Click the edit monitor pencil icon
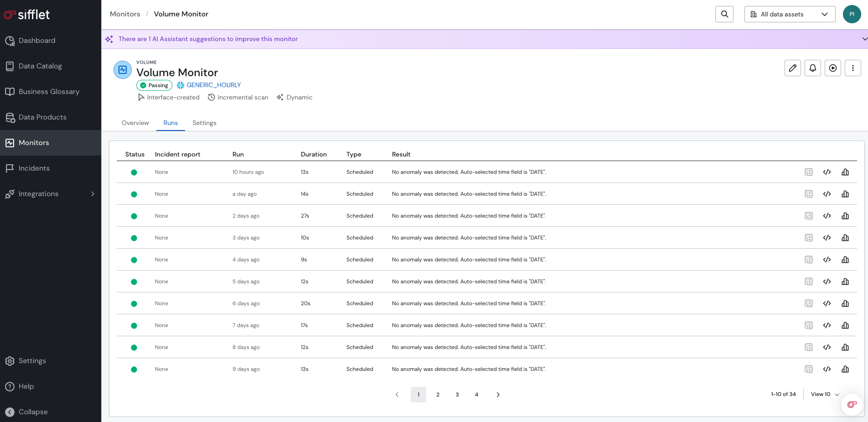 (793, 68)
